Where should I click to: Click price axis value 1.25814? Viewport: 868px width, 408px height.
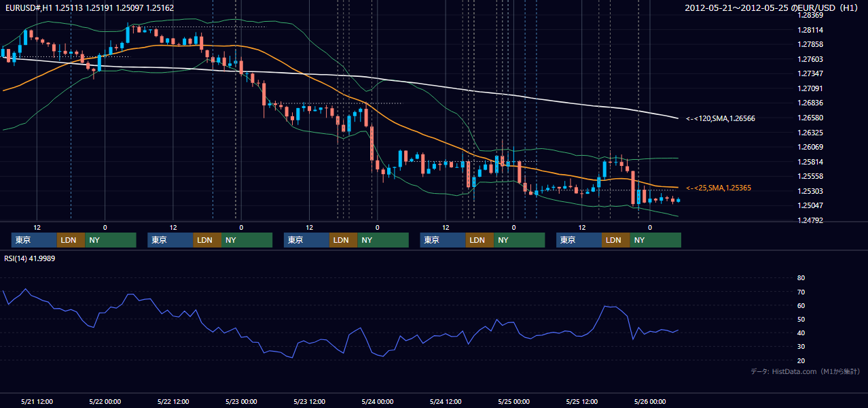coord(810,162)
